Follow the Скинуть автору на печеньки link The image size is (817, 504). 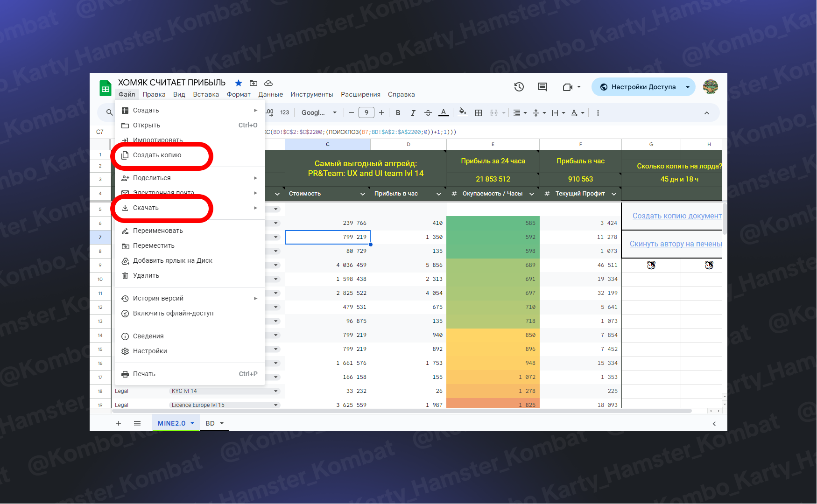(x=676, y=244)
